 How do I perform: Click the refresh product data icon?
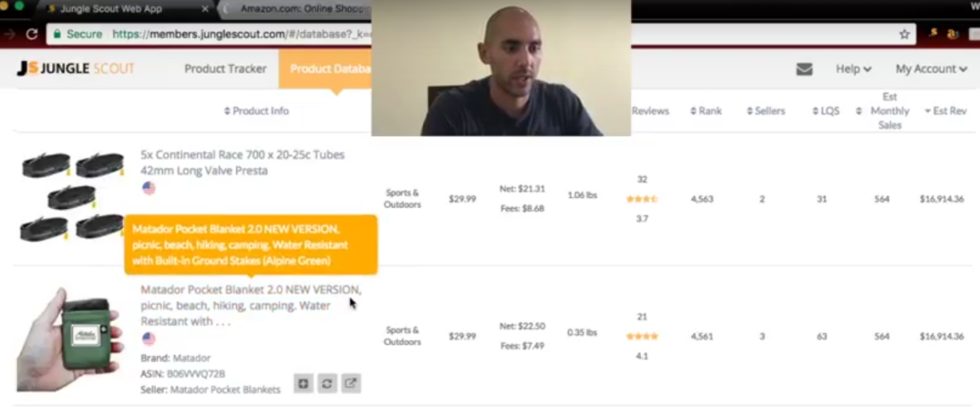[x=327, y=383]
